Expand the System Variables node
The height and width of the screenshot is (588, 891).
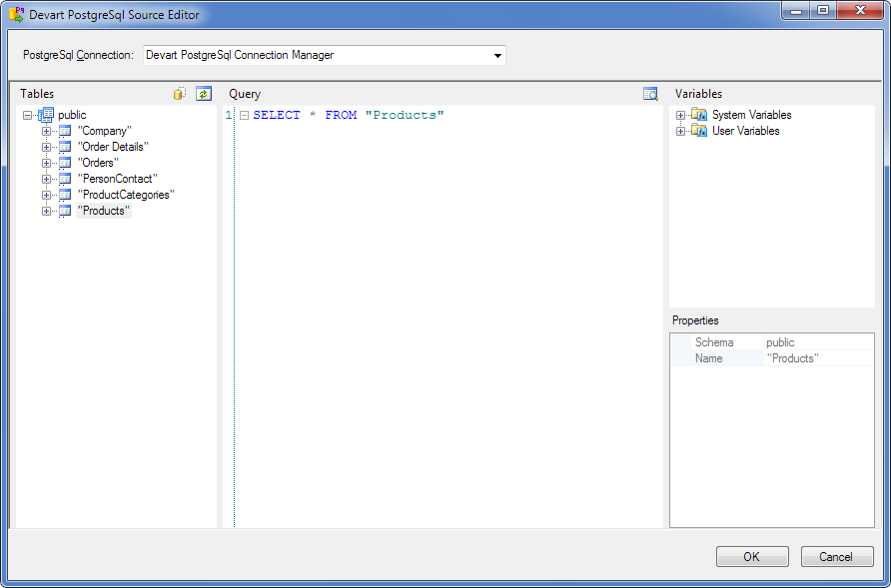click(680, 115)
